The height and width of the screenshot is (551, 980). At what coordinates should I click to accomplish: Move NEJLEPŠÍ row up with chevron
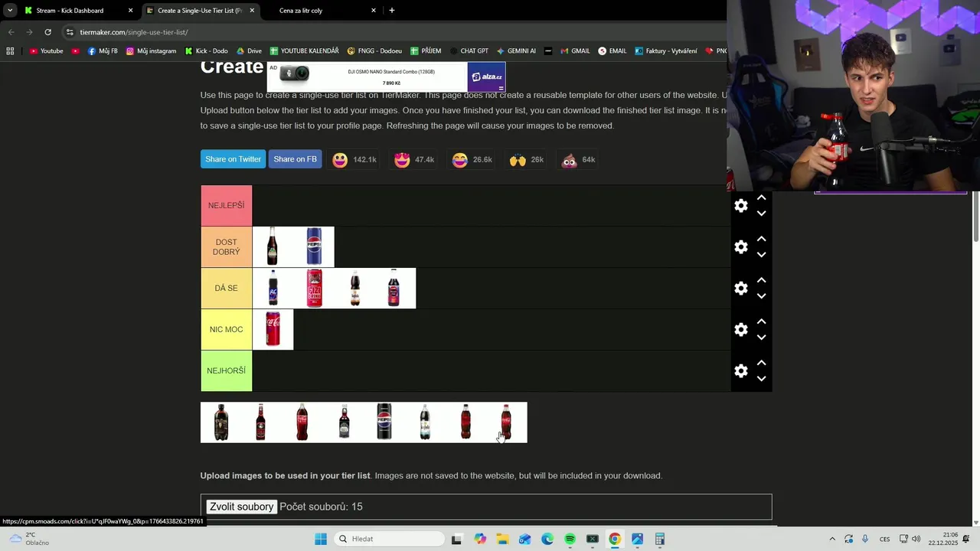tap(761, 197)
